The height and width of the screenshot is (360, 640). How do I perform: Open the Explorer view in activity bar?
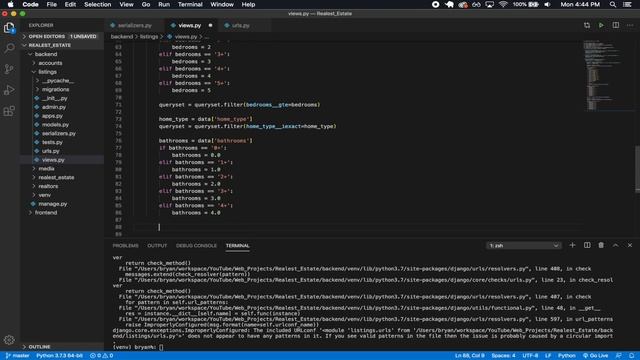pos(9,27)
